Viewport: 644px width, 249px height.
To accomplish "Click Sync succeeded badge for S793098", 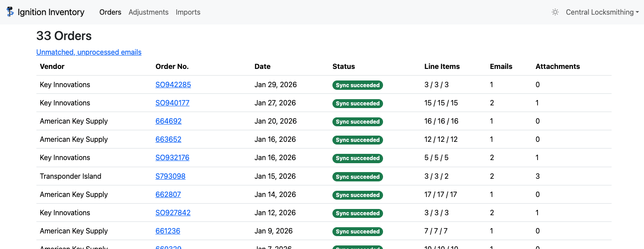I will coord(357,177).
